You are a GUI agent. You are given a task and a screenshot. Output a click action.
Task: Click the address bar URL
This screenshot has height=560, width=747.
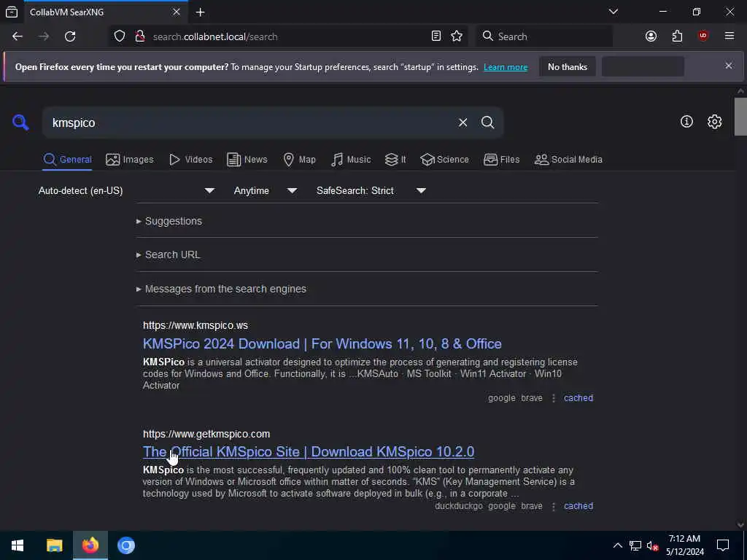[215, 36]
